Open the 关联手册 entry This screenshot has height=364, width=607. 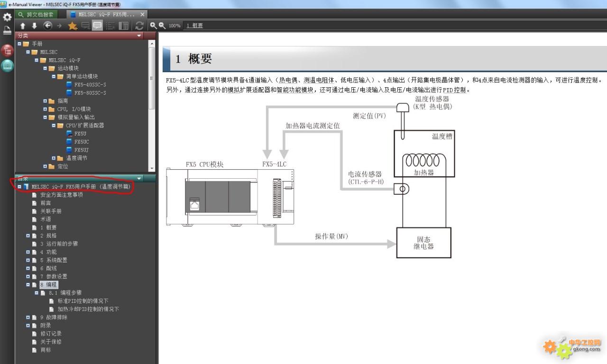[x=51, y=211]
